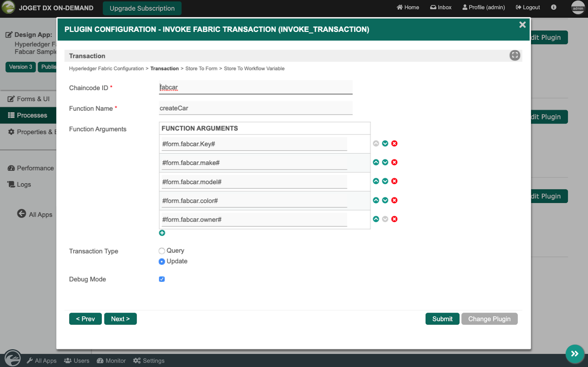The height and width of the screenshot is (367, 588).
Task: Delete the #form.fabcar.model# argument row
Action: pos(394,181)
